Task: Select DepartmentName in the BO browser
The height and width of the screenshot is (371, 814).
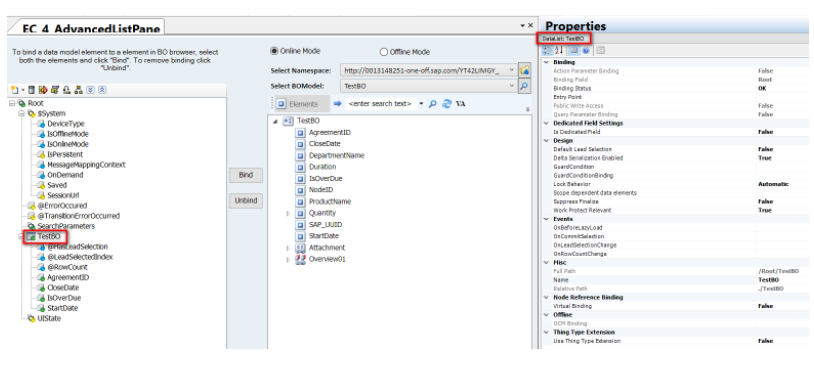Action: [x=336, y=156]
